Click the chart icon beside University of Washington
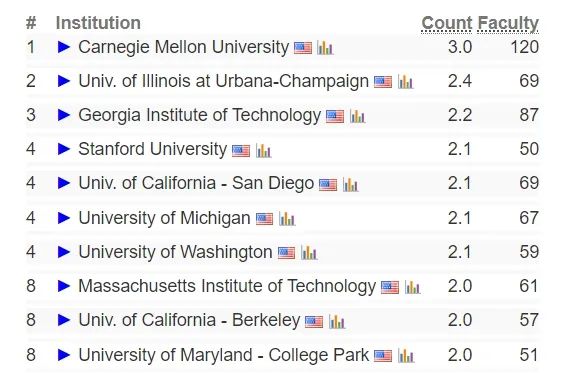Image resolution: width=576 pixels, height=373 pixels. tap(309, 253)
